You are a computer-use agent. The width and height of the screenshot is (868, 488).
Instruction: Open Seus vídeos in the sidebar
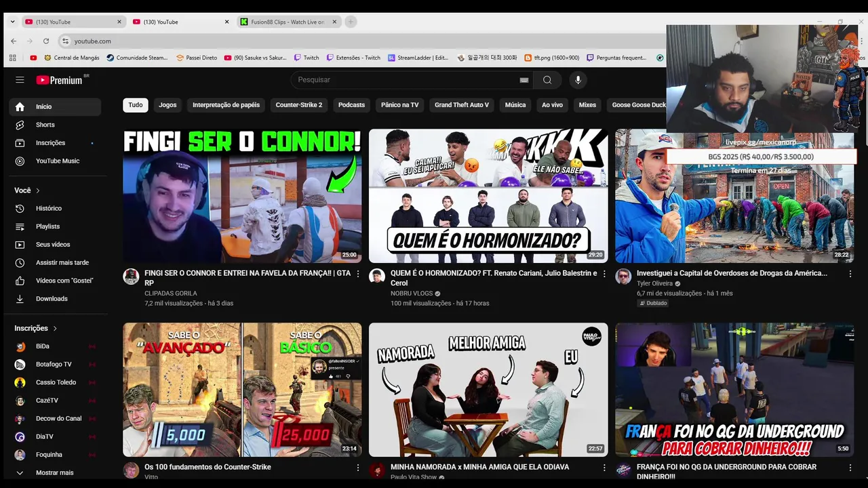pyautogui.click(x=55, y=245)
